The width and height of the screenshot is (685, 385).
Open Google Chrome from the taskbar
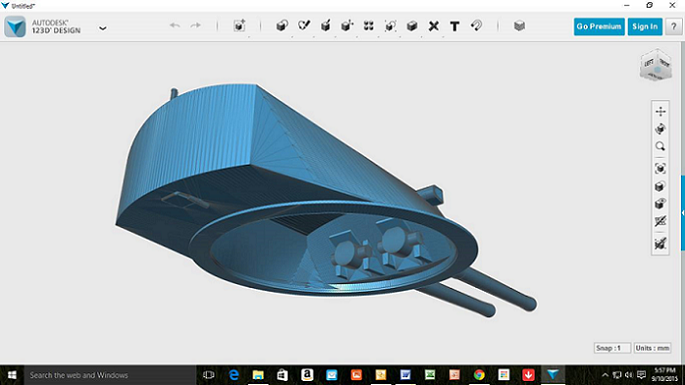[479, 375]
